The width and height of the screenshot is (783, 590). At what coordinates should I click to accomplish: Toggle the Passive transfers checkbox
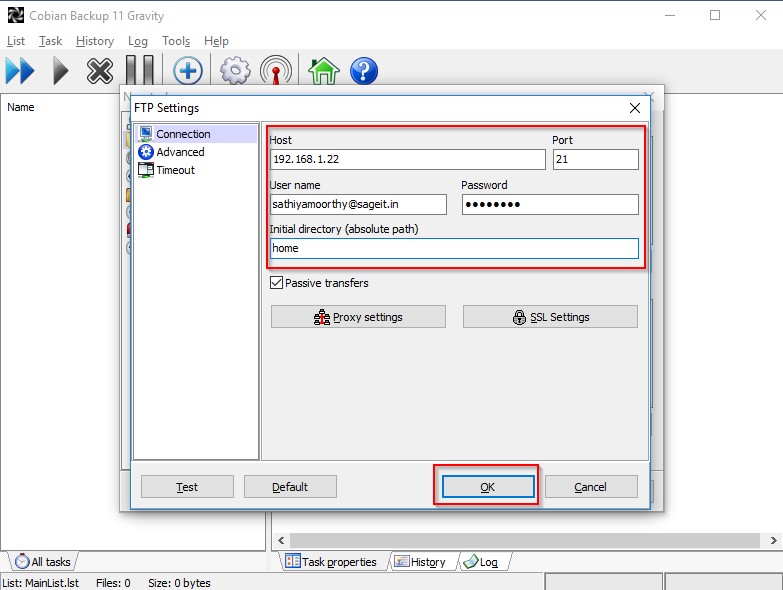pyautogui.click(x=277, y=284)
